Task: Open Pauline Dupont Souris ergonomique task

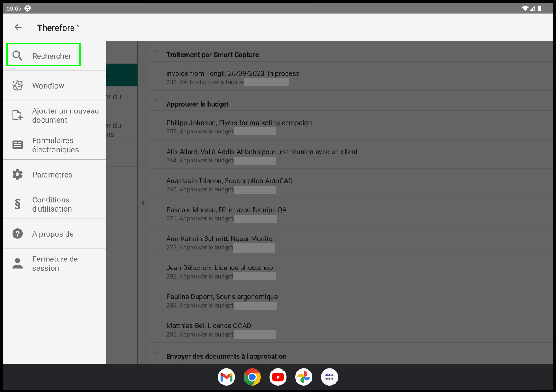Action: coord(351,299)
